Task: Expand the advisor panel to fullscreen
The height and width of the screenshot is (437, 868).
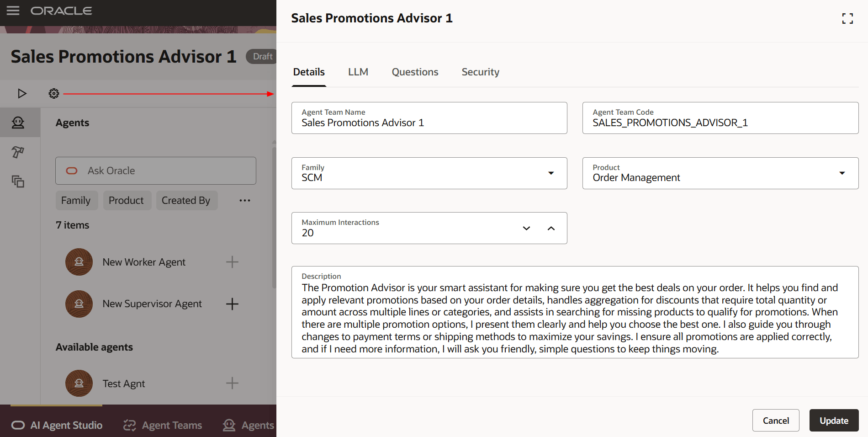Action: 847,18
